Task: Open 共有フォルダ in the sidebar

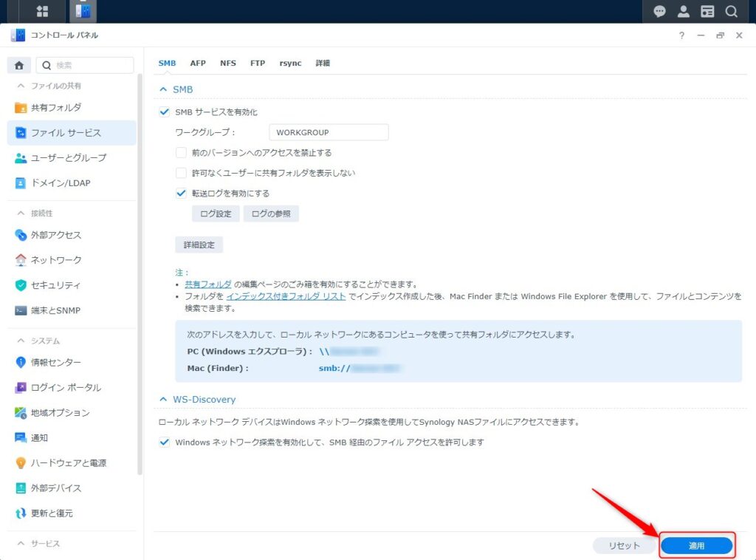Action: click(72, 108)
